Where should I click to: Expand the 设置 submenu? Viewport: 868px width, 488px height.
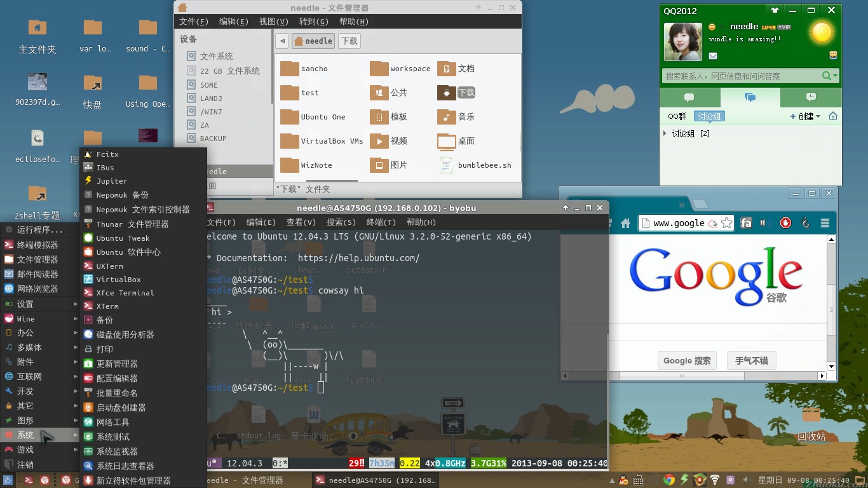click(41, 304)
